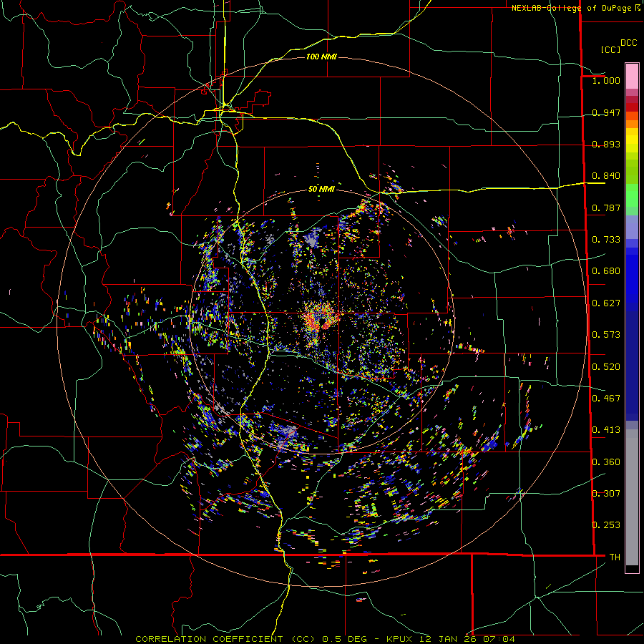644x644 pixels.
Task: Select the 0.573 scale value
Action: (606, 335)
